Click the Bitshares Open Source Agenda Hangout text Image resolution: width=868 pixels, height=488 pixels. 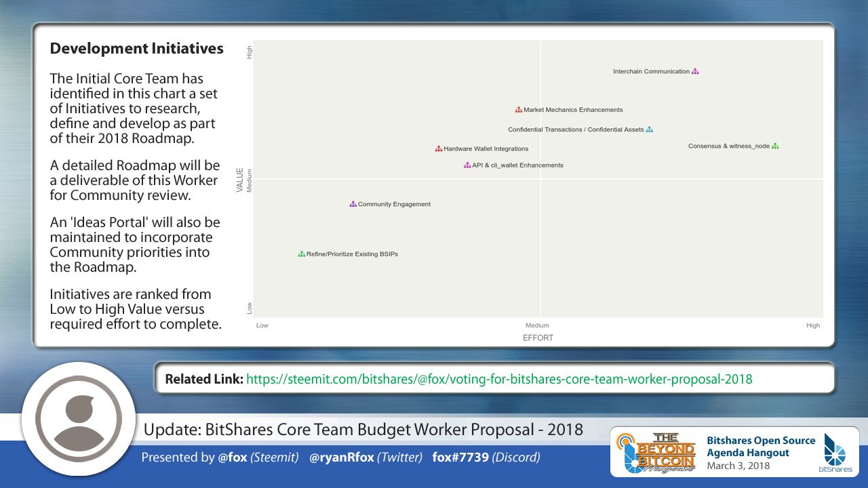pos(761,447)
